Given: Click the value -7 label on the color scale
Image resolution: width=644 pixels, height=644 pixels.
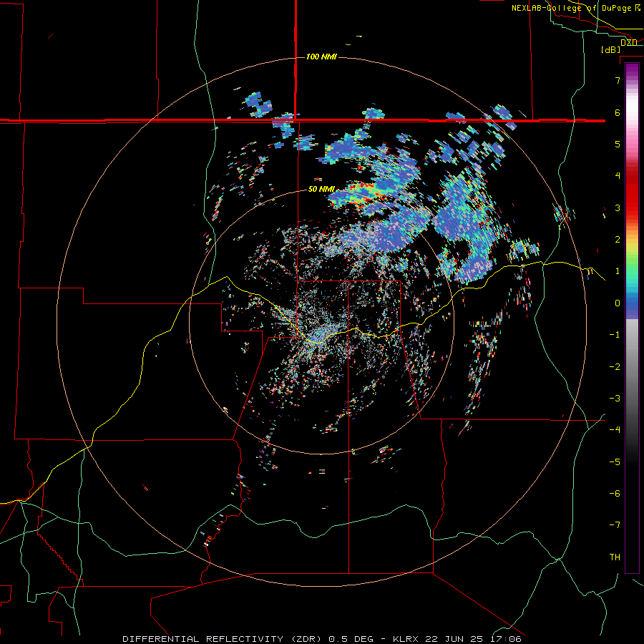Looking at the screenshot, I should 615,525.
